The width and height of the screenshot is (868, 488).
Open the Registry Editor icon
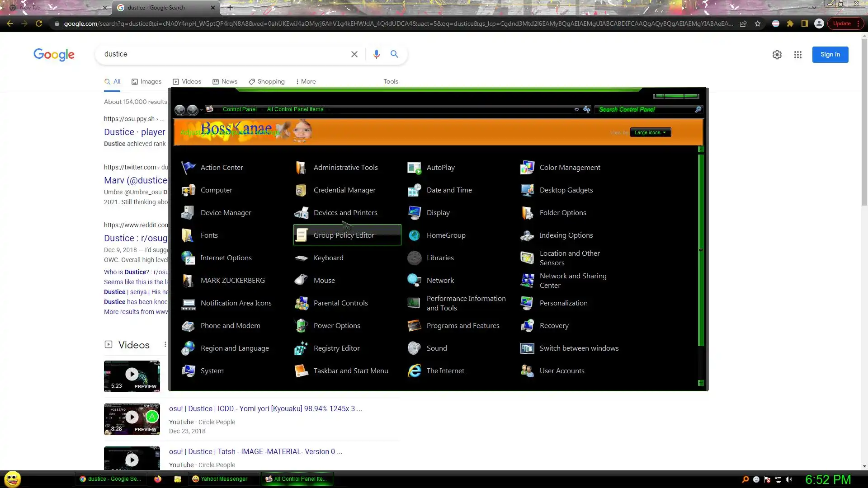pyautogui.click(x=301, y=348)
